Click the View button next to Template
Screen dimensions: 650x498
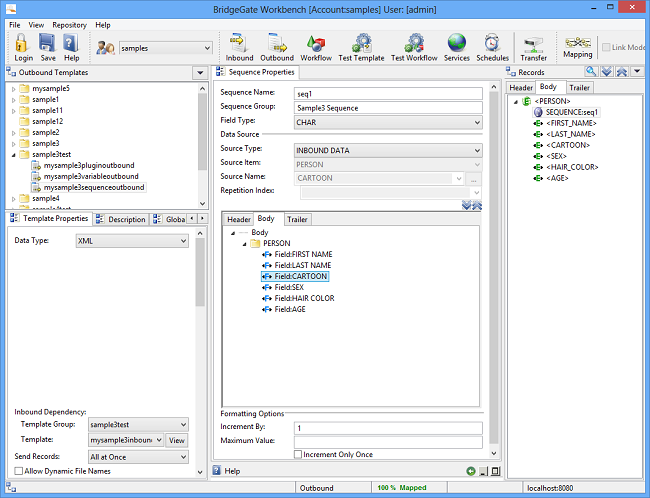177,440
